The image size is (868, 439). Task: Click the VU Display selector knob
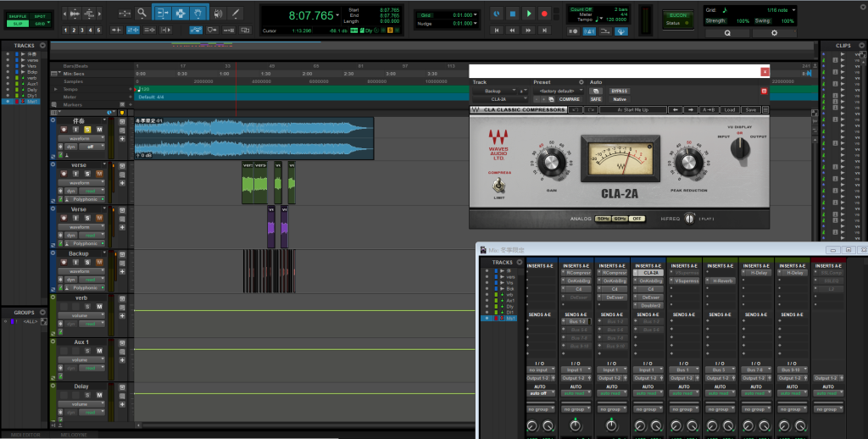pyautogui.click(x=740, y=148)
